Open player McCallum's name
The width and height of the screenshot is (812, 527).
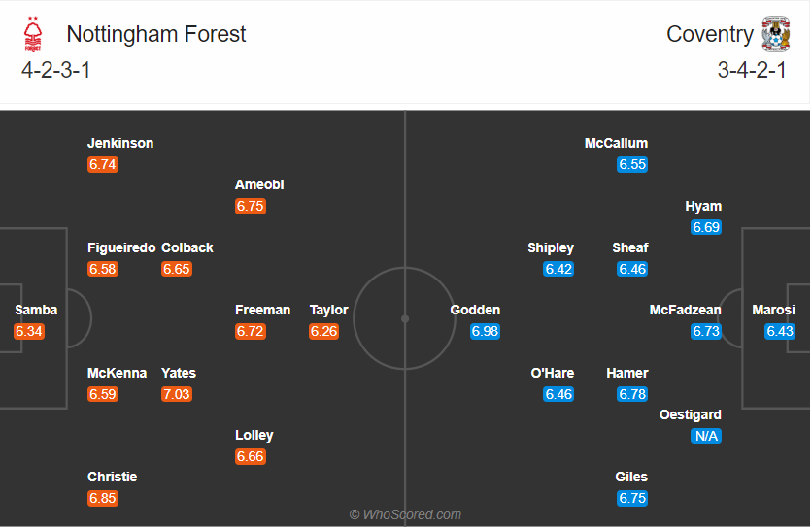pyautogui.click(x=616, y=143)
